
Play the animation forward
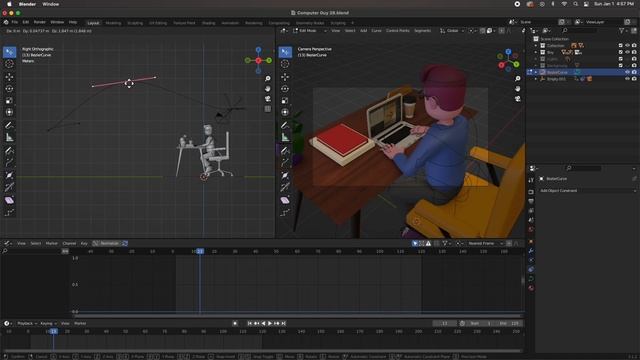coord(270,323)
